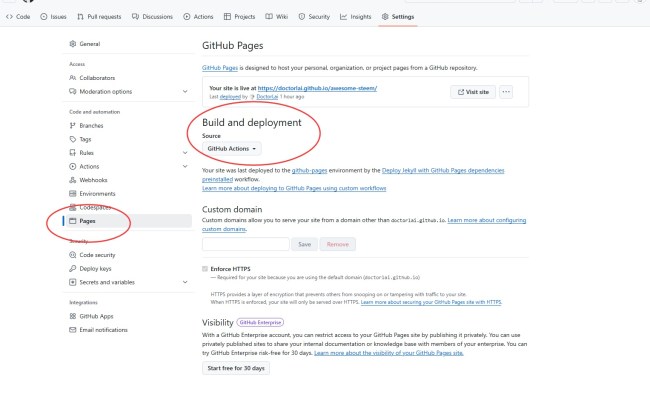Click the Email notifications envelope icon
Image resolution: width=650 pixels, height=400 pixels.
(x=73, y=330)
